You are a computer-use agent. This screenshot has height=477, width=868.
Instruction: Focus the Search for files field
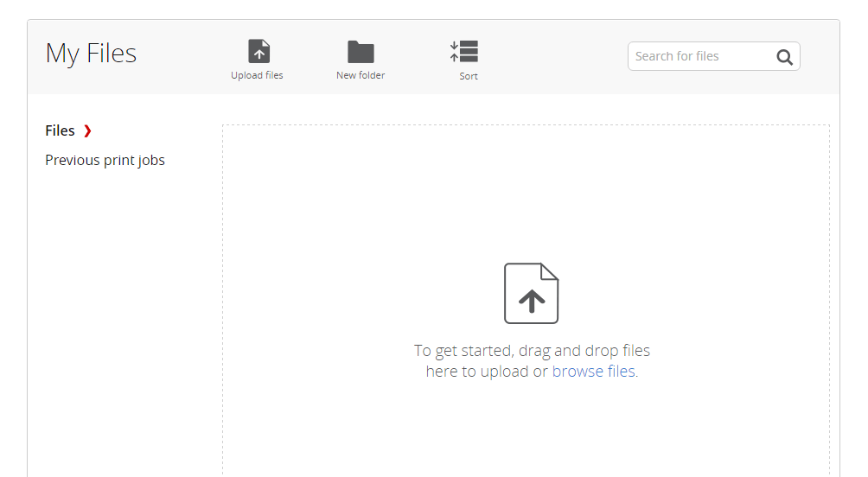point(713,56)
